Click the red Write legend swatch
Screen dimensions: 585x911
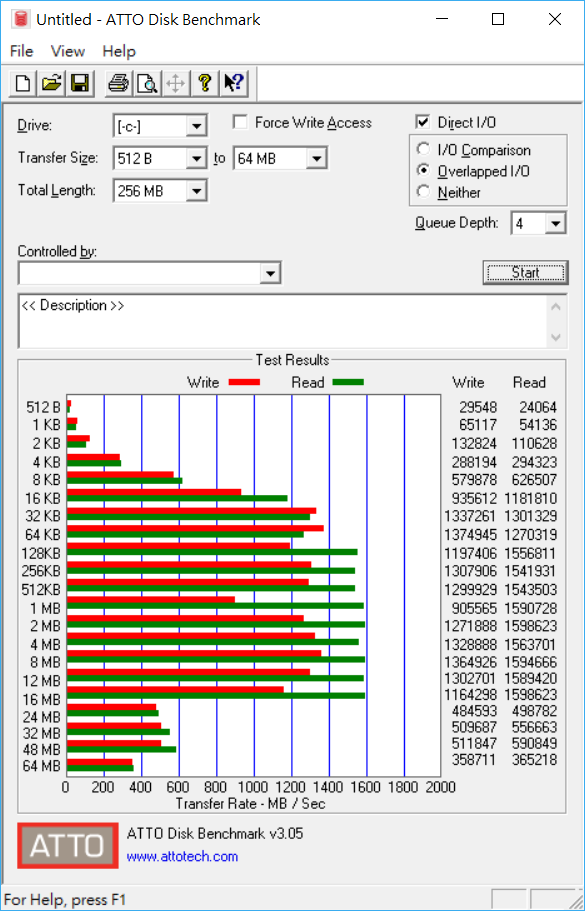tap(244, 382)
